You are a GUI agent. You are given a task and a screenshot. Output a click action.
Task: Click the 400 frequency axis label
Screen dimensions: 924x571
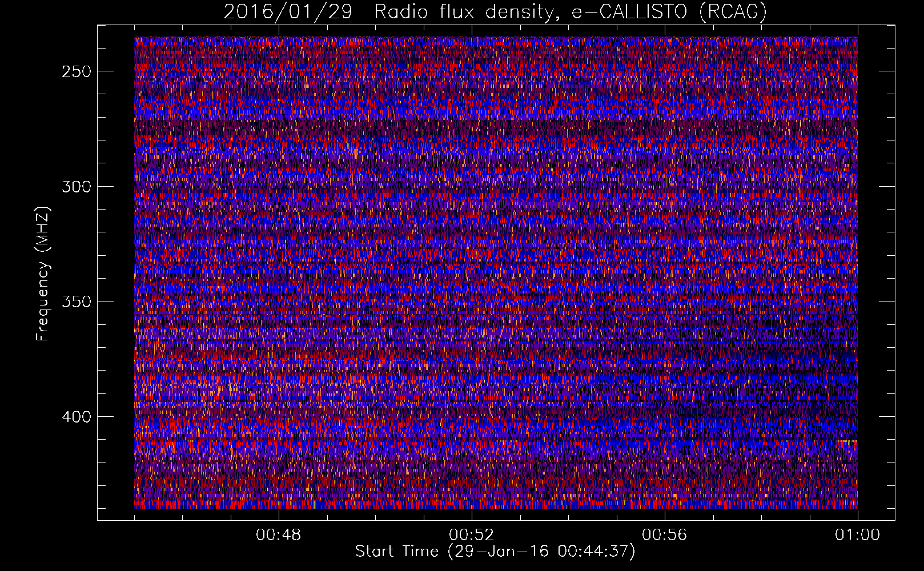76,417
